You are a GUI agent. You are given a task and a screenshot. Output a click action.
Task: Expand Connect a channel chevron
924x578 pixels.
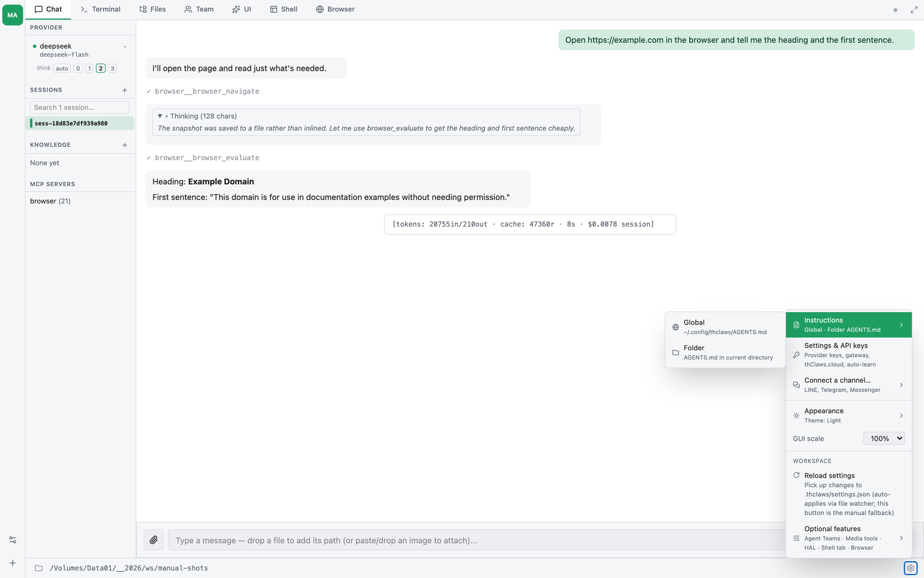[x=901, y=385]
